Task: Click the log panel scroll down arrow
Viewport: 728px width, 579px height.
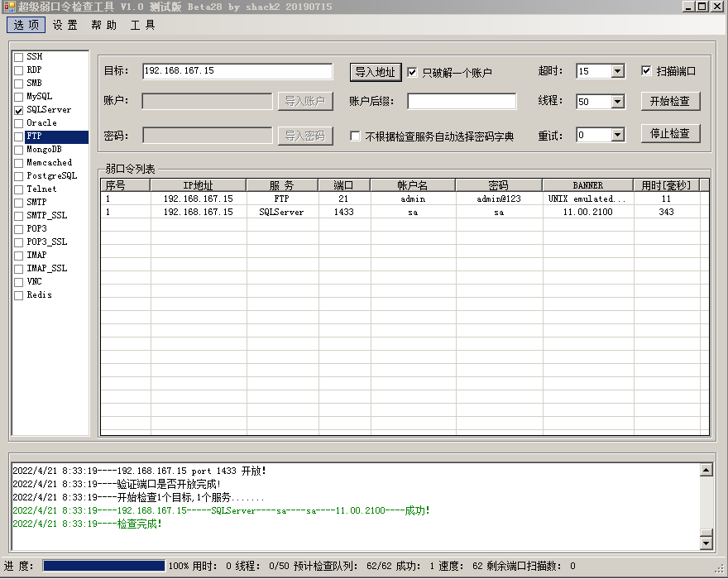Action: 706,543
